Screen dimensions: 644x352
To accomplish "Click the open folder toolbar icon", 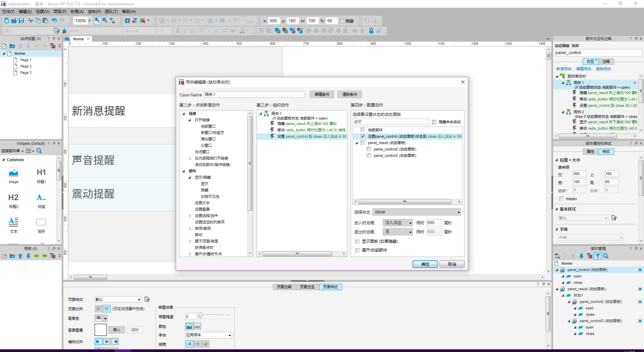I will [14, 21].
